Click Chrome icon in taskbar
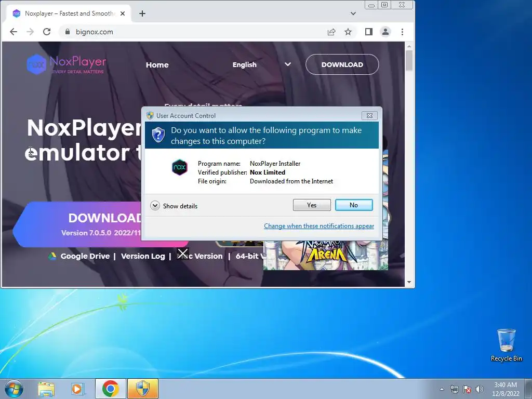Viewport: 532px width, 399px height. tap(111, 389)
